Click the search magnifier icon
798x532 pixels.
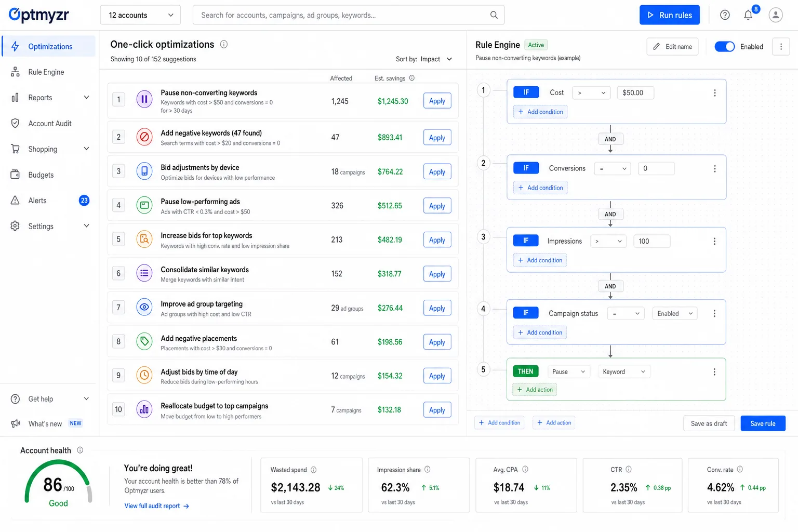pyautogui.click(x=494, y=15)
